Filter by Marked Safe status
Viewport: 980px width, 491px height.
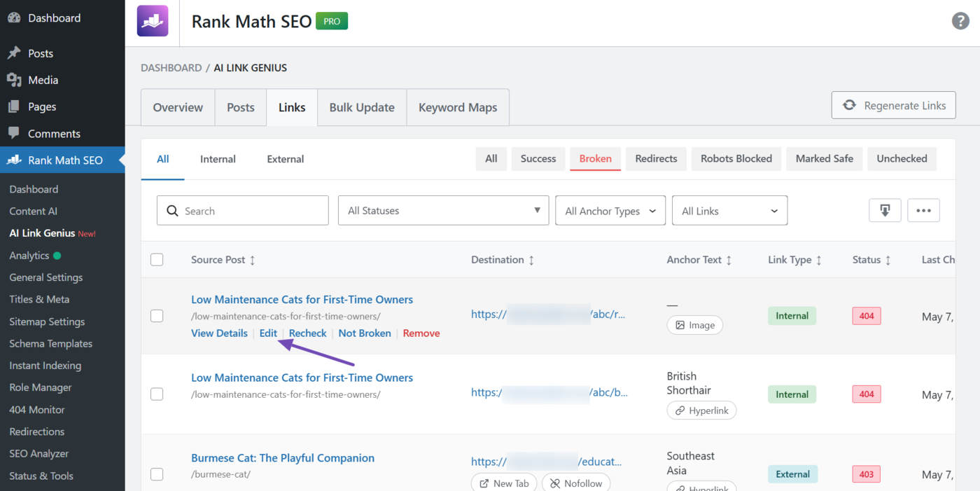825,158
